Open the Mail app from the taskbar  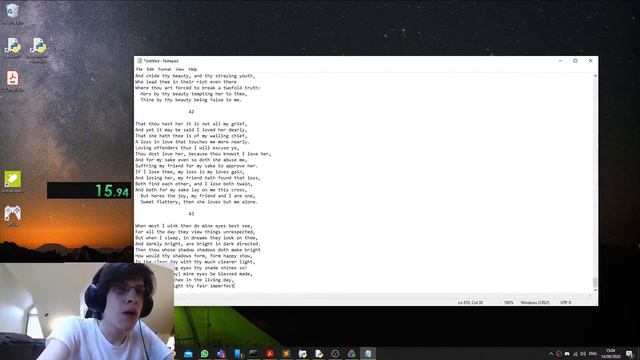point(188,353)
